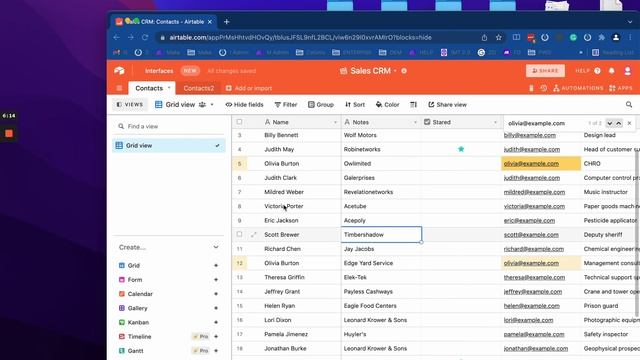Create a new Form view
The height and width of the screenshot is (360, 640).
[x=169, y=280]
